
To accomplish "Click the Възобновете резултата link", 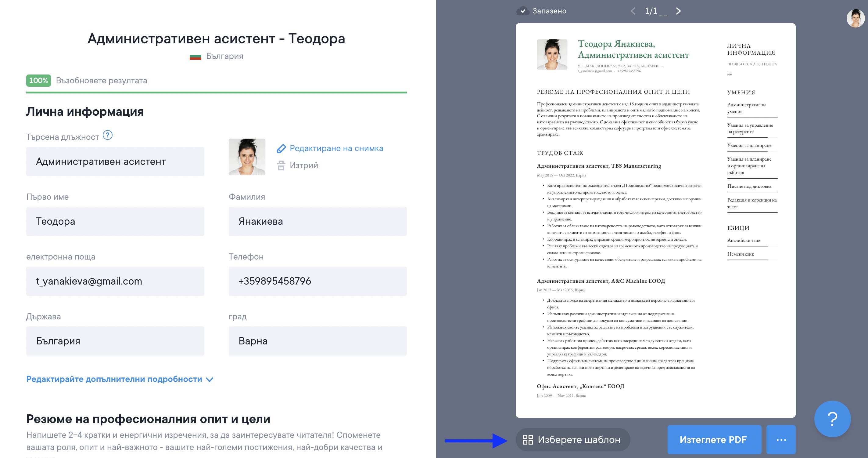I will tap(102, 81).
